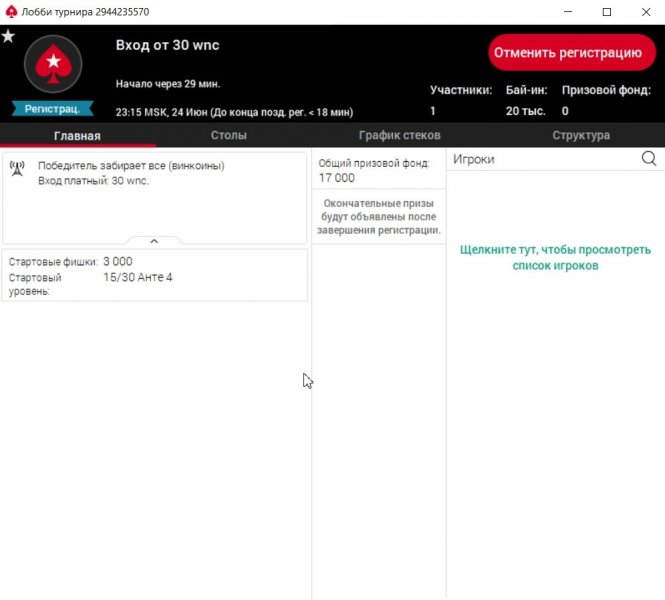
Task: Click the Регистрац. status badge
Action: 52,108
